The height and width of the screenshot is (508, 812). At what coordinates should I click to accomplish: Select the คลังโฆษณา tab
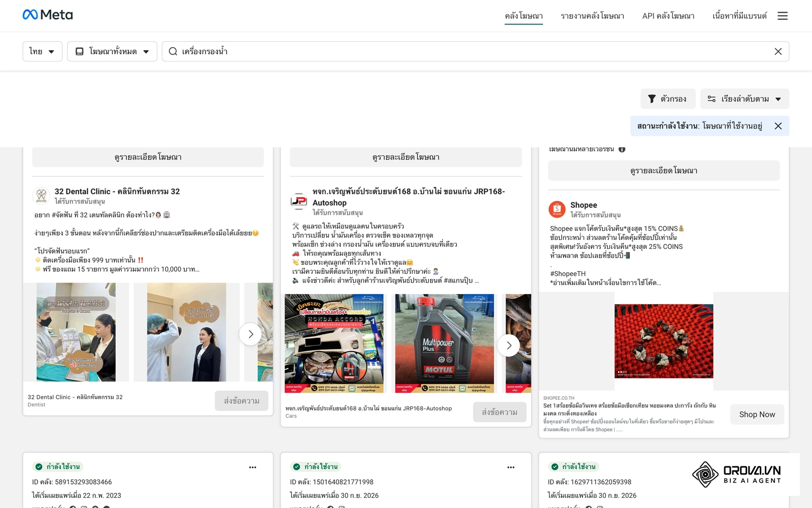tap(524, 16)
